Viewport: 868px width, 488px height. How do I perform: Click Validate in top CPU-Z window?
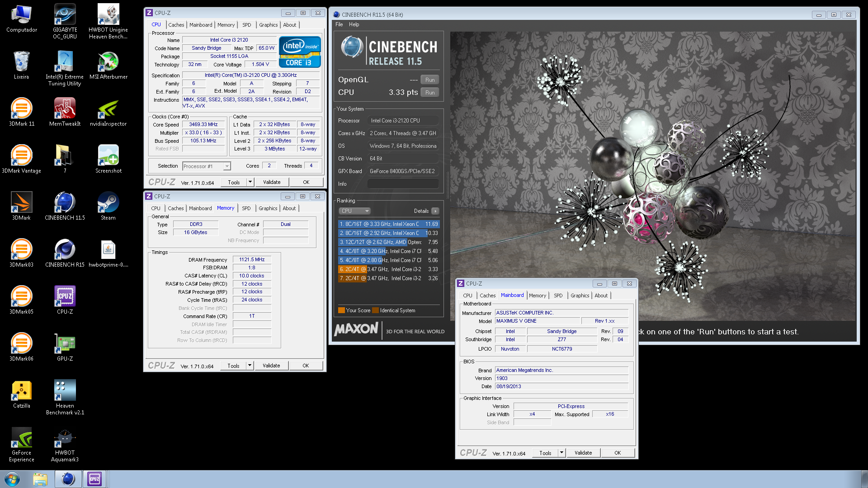(x=272, y=182)
